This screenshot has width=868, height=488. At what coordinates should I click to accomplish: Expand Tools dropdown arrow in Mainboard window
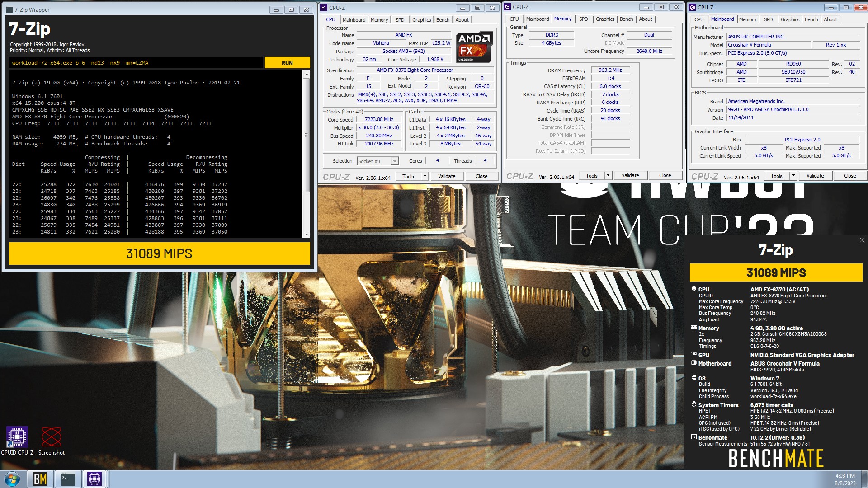(x=793, y=176)
